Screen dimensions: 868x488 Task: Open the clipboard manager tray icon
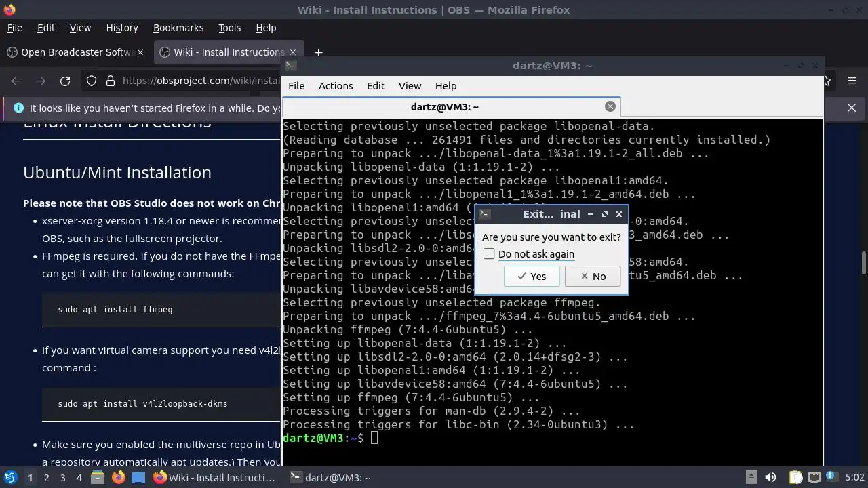(795, 478)
